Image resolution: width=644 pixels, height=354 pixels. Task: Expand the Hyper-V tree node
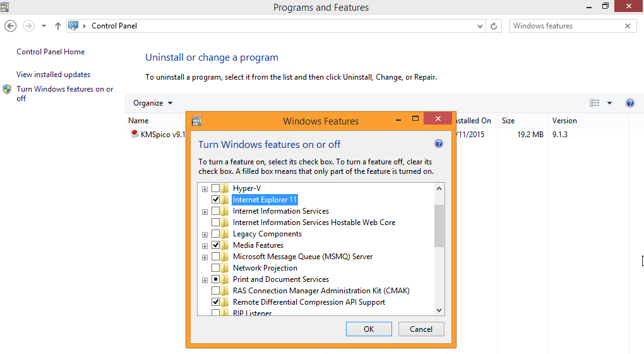205,189
